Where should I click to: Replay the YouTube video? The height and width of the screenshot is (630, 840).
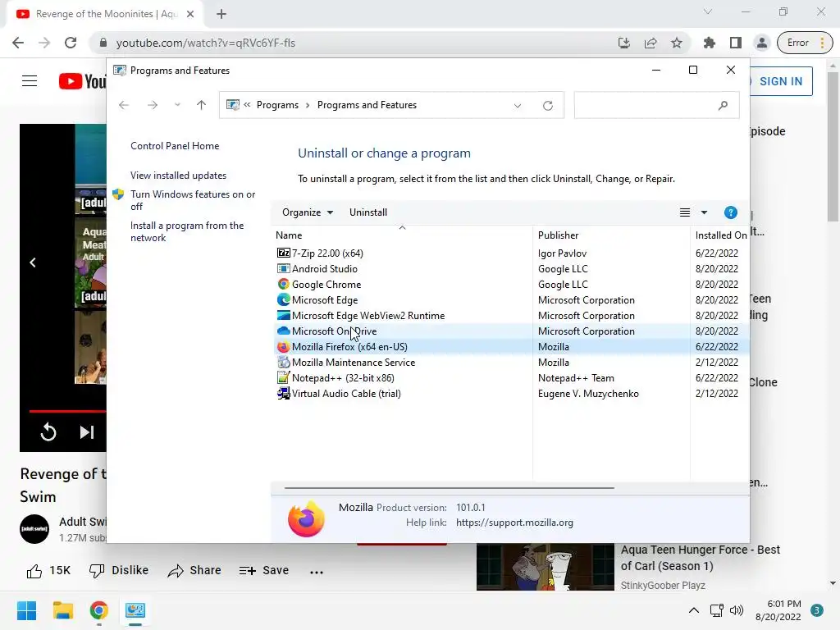(x=48, y=431)
